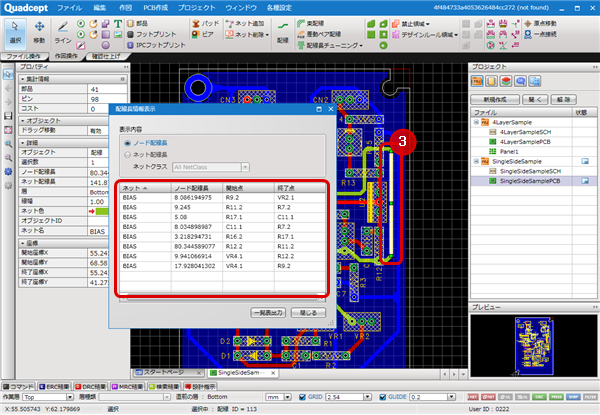Toggle the blue SNAP status button
This screenshot has height=415, width=600.
click(573, 397)
